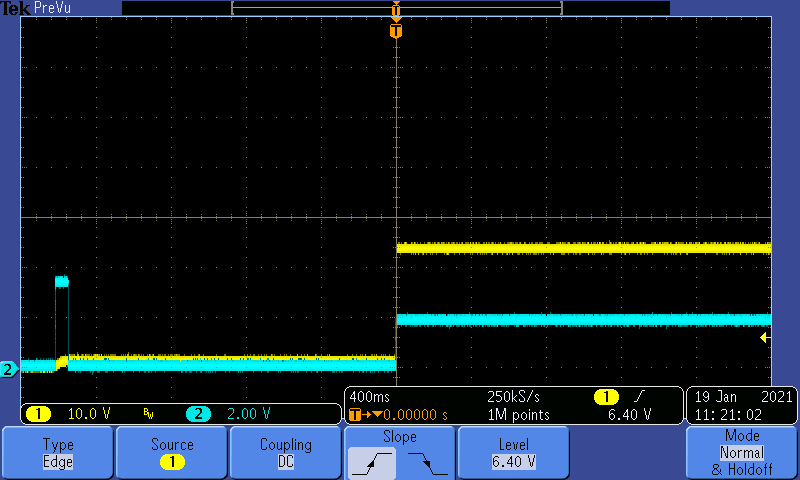Select the rising edge slope icon
Screen dimensions: 800x480
372,463
